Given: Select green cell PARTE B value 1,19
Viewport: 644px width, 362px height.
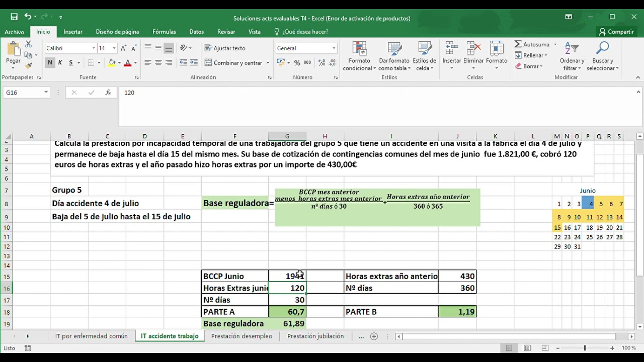Looking at the screenshot, I should click(x=457, y=312).
